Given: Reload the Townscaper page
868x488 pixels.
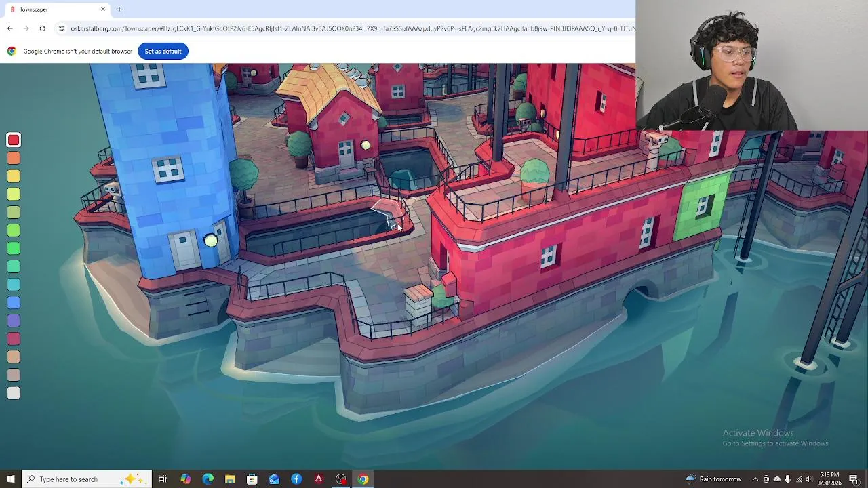Looking at the screenshot, I should (x=42, y=28).
